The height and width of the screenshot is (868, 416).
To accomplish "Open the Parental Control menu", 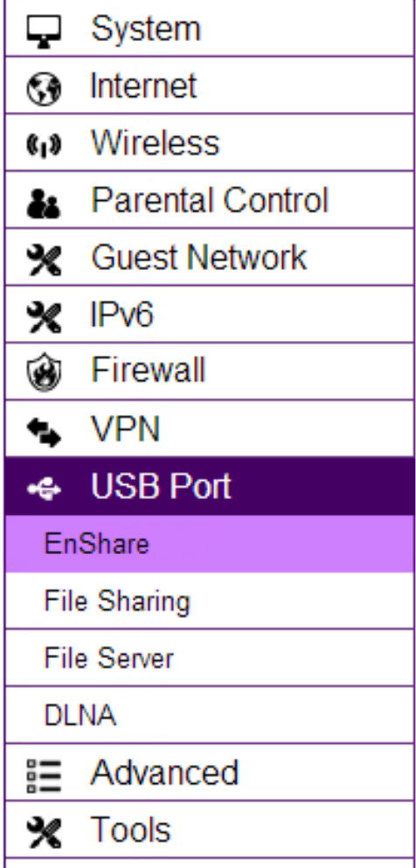I will coord(210,200).
